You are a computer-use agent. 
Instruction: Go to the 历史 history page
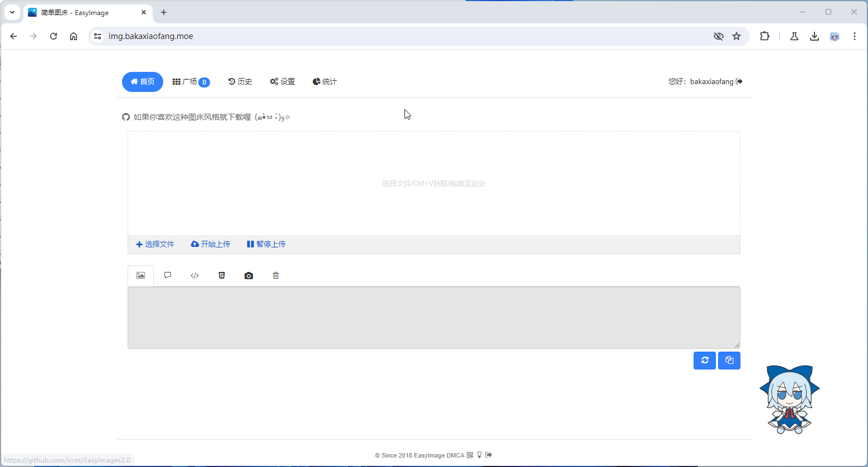[240, 82]
